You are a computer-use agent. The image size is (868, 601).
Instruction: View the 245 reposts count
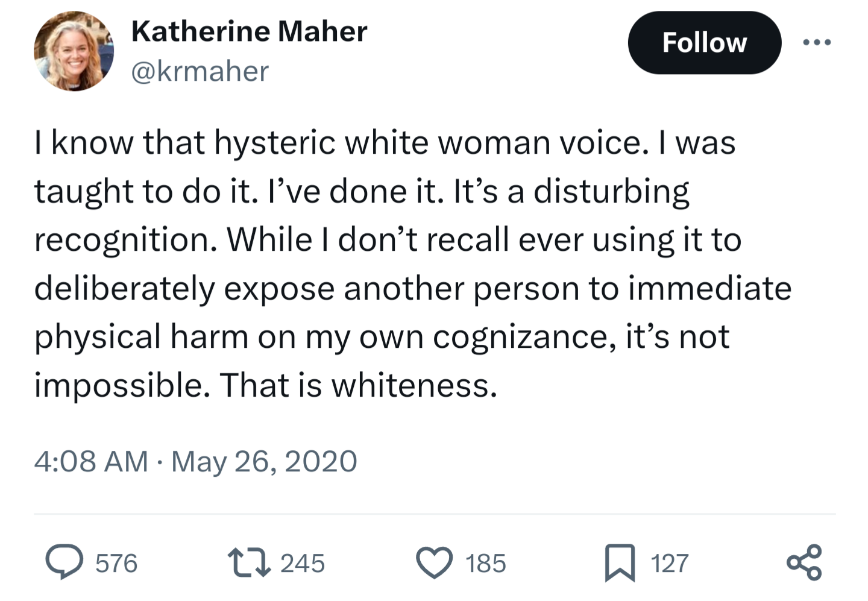(x=303, y=564)
